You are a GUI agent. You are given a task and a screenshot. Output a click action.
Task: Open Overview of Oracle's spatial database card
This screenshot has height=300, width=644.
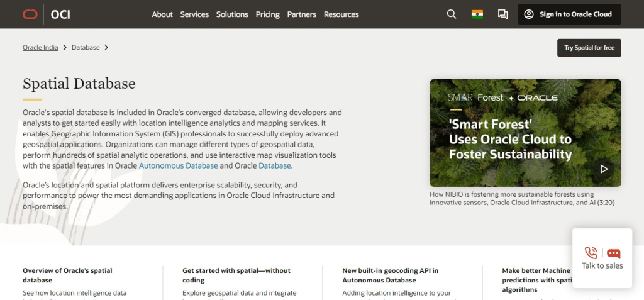coord(67,275)
